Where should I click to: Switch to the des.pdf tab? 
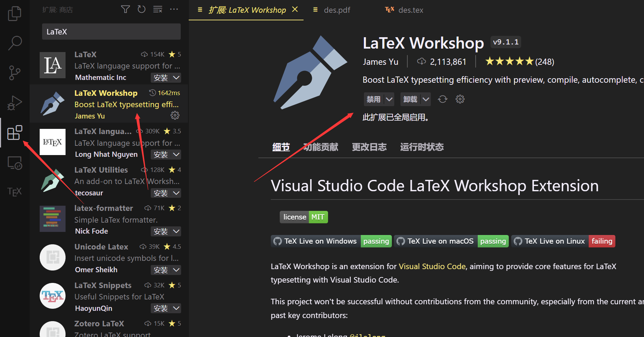(x=337, y=10)
